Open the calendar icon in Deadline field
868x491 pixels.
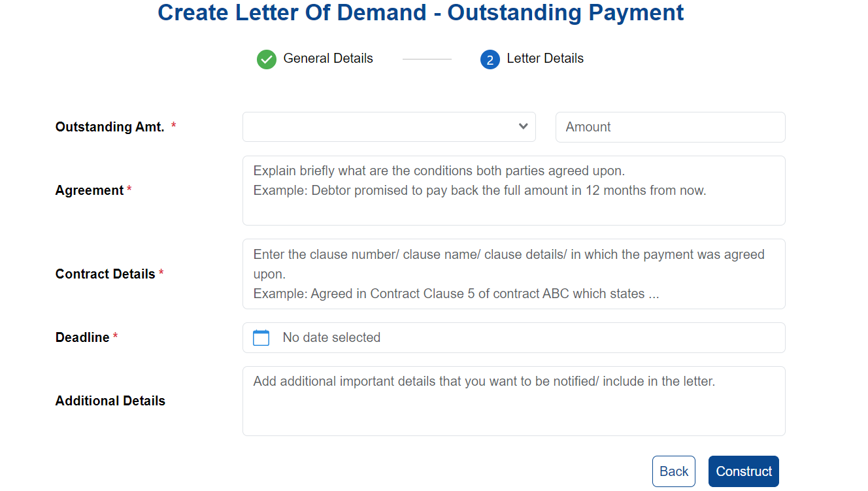tap(261, 338)
